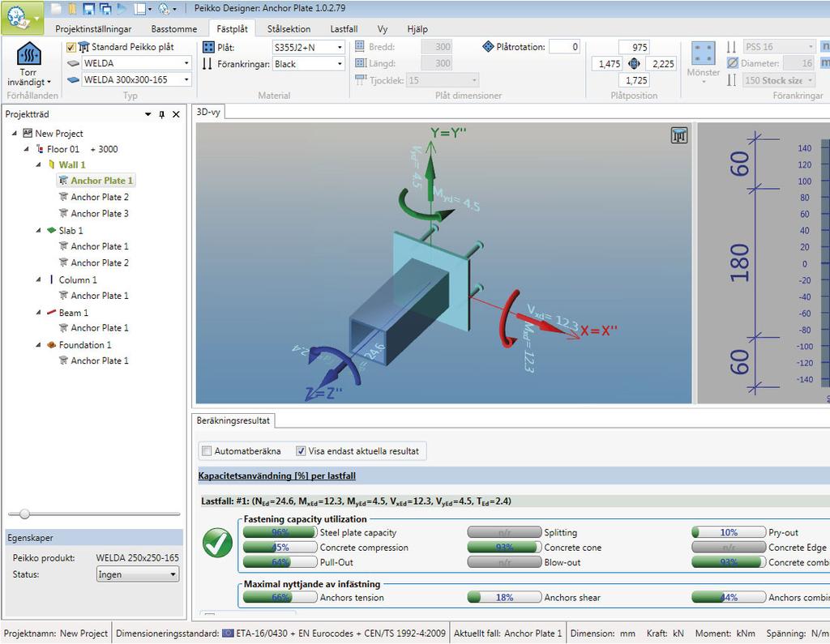
Task: Pin the Projektträd panel
Action: tap(162, 114)
